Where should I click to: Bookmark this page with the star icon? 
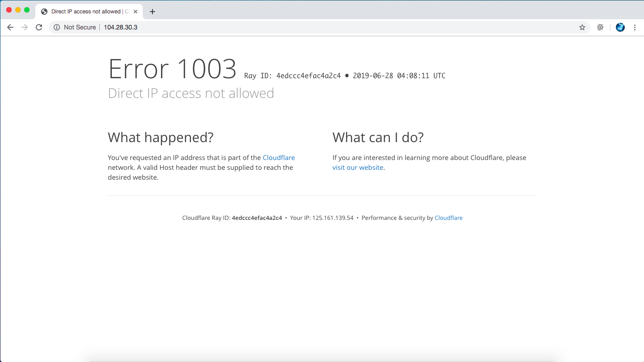click(x=582, y=27)
